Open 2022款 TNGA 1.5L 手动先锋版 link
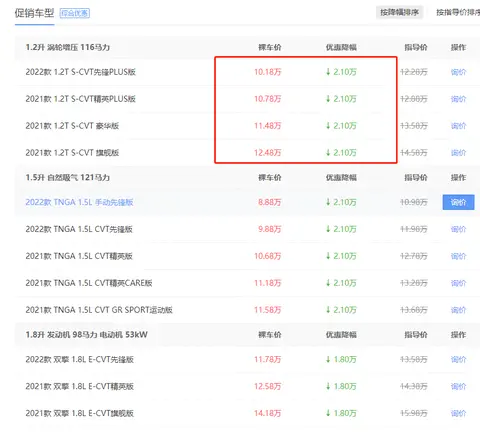 [x=79, y=202]
